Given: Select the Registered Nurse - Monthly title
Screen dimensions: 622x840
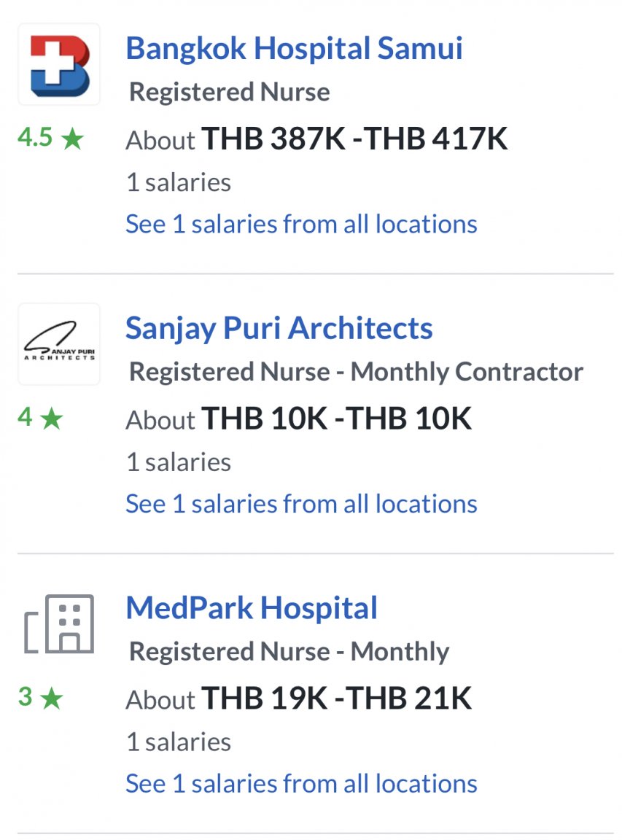Looking at the screenshot, I should (x=289, y=651).
